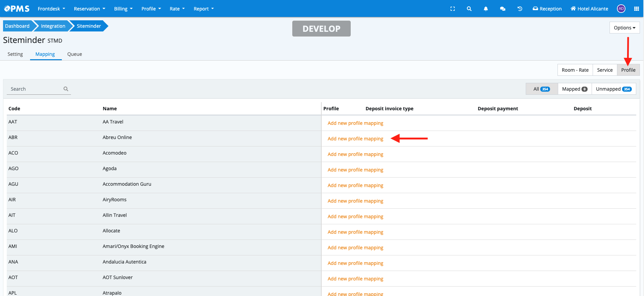
Task: Click the PMS logo
Action: click(17, 9)
